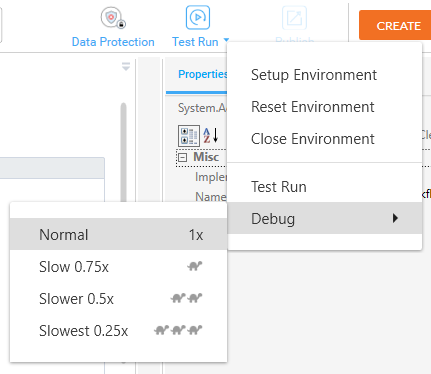
Task: Open the Properties tab
Action: tap(202, 74)
